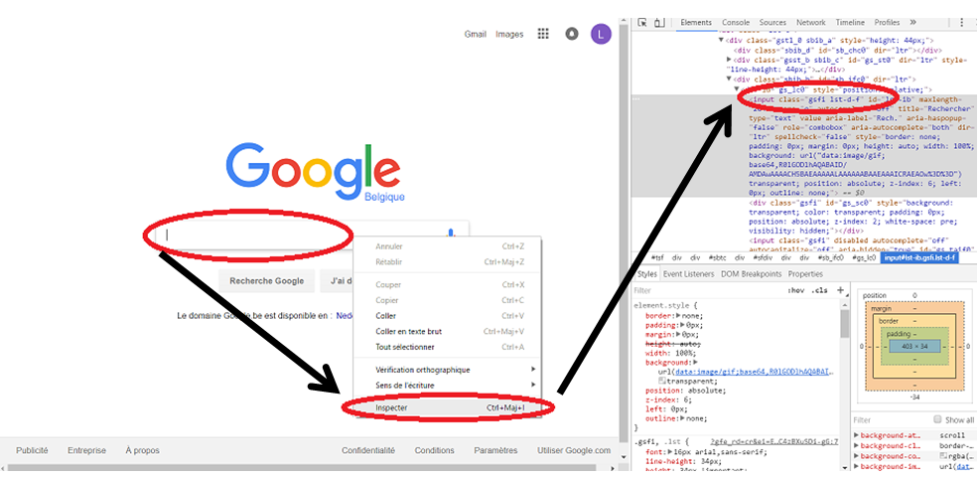
Task: Open the Properties pane tab
Action: click(x=805, y=274)
